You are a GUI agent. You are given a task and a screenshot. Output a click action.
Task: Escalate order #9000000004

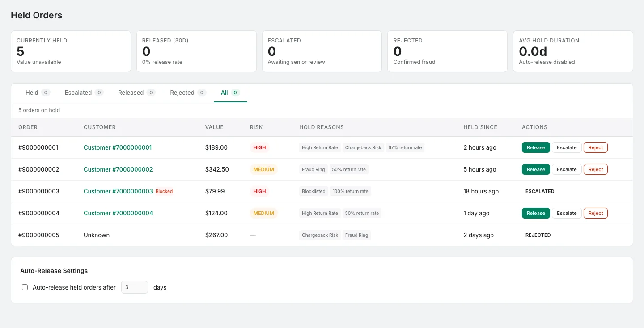coord(567,213)
